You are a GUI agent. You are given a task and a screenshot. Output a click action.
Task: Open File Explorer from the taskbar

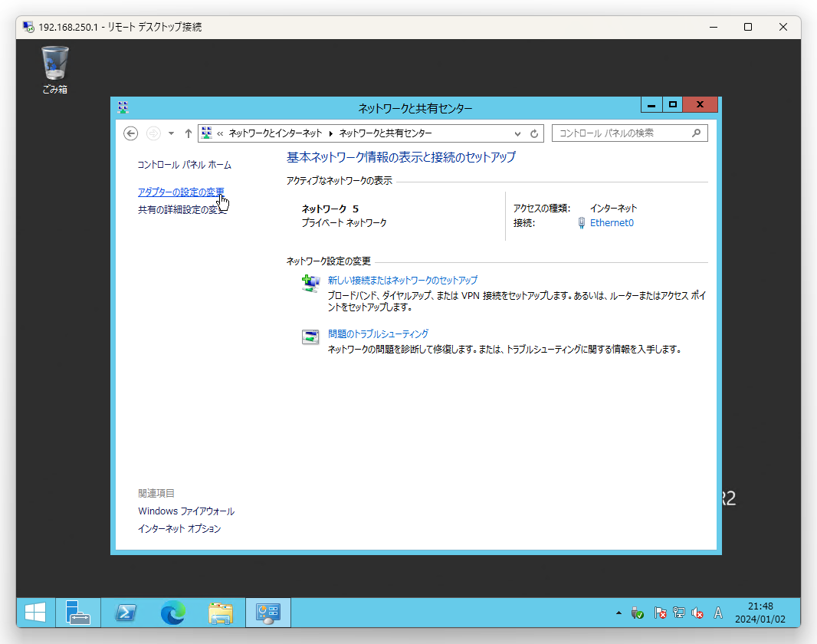pyautogui.click(x=221, y=613)
